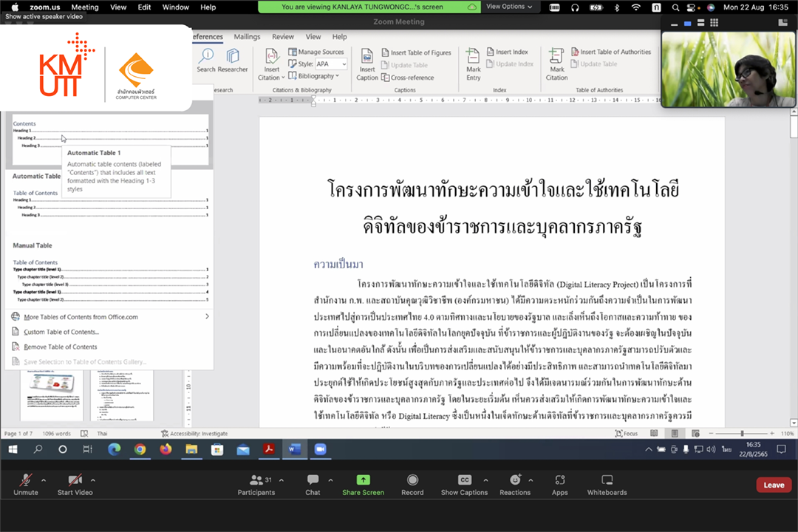
Task: Open the arrow beside Chat
Action: (x=330, y=480)
